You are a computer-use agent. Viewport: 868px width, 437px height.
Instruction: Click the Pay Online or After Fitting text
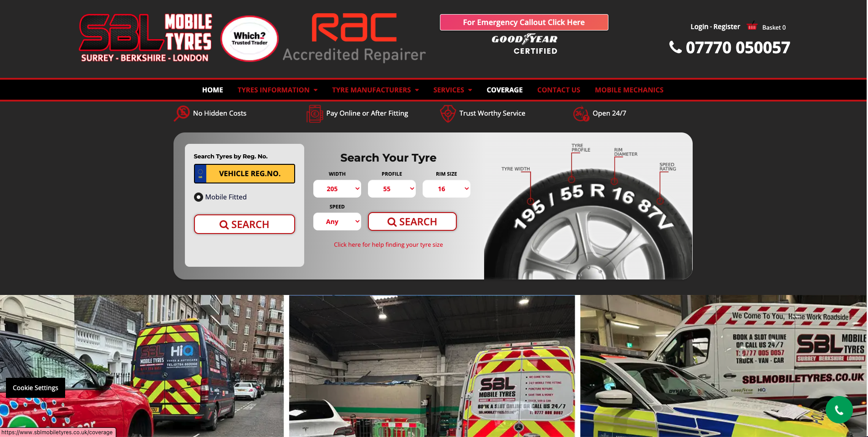click(367, 113)
